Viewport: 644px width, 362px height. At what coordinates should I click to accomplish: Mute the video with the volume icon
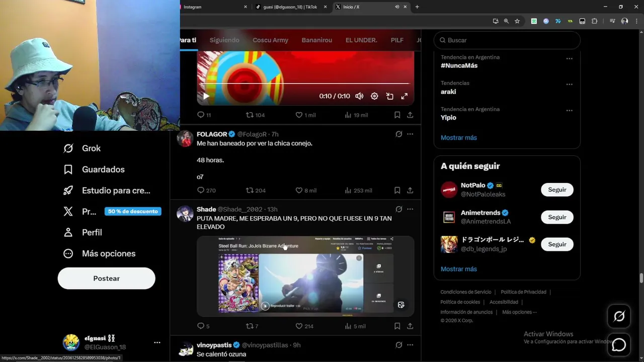click(359, 96)
